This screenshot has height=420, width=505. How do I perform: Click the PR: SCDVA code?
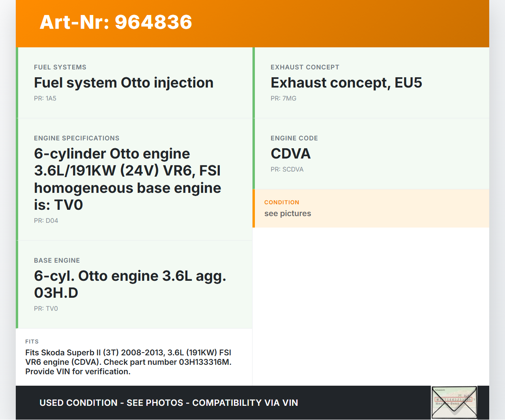(287, 170)
